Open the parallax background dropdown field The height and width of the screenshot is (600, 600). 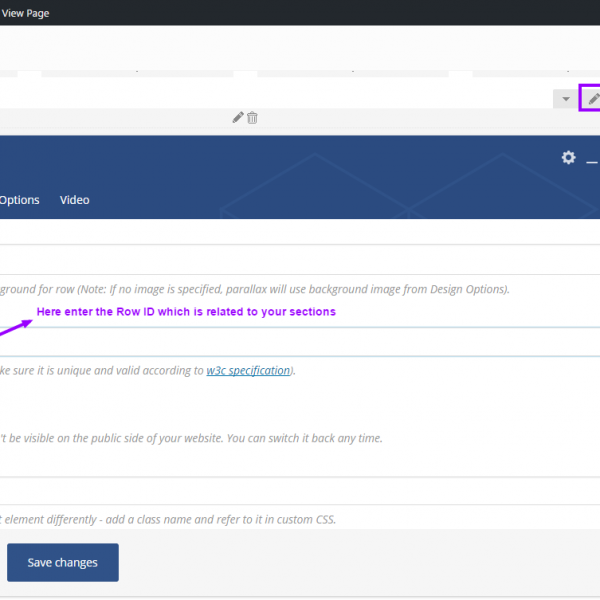(x=300, y=259)
